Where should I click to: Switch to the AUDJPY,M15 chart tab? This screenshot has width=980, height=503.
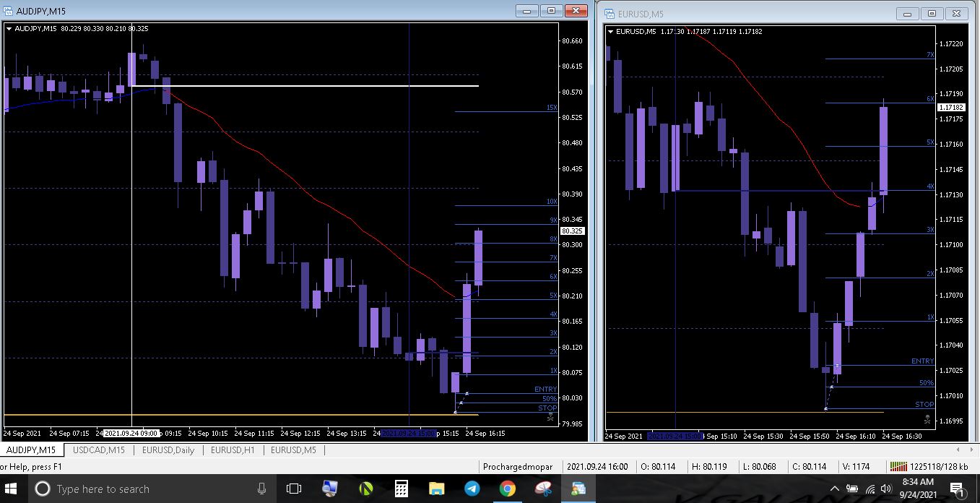(x=31, y=450)
